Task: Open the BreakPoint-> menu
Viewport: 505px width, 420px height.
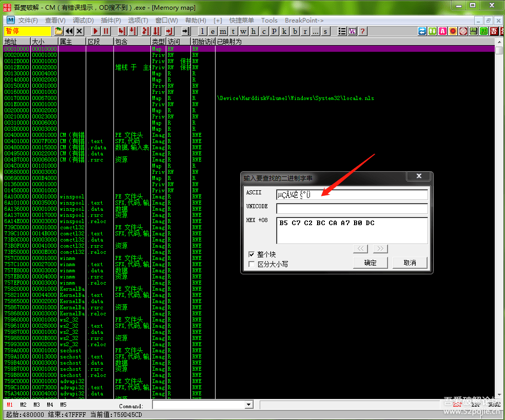Action: (x=304, y=21)
